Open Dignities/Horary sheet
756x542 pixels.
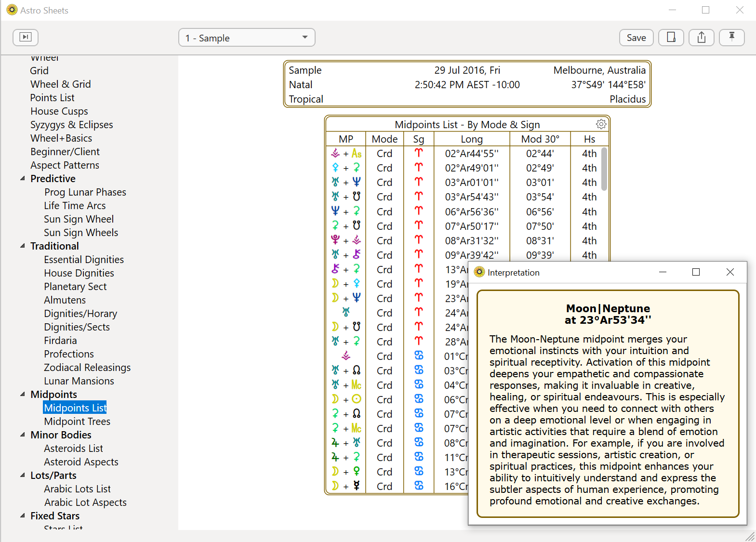(x=80, y=313)
